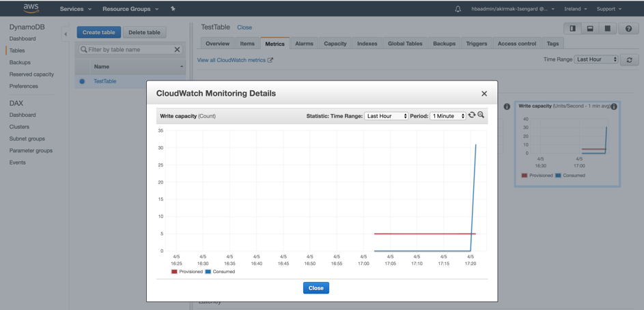Open Subnet groups in the sidebar

[x=27, y=139]
